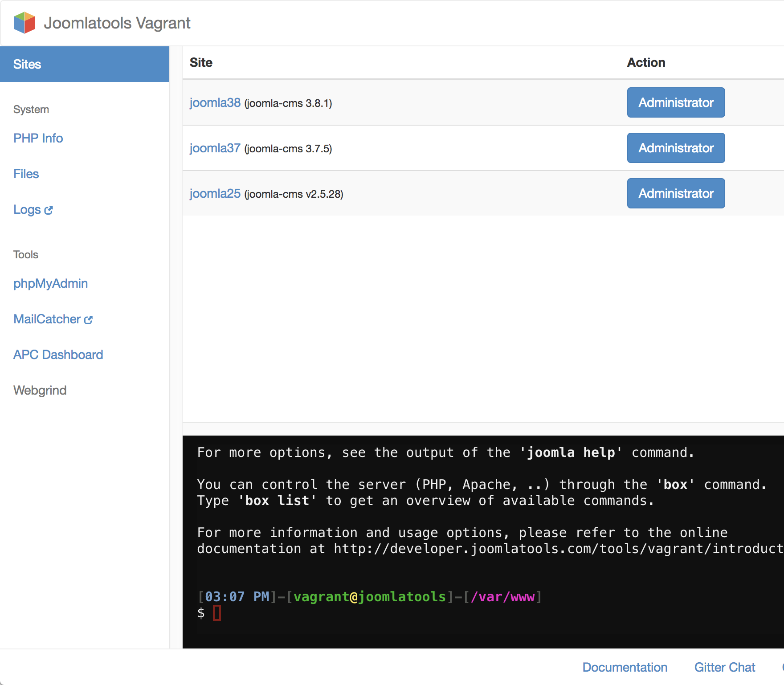This screenshot has width=784, height=685.
Task: Click the Logs text in sidebar
Action: (27, 209)
